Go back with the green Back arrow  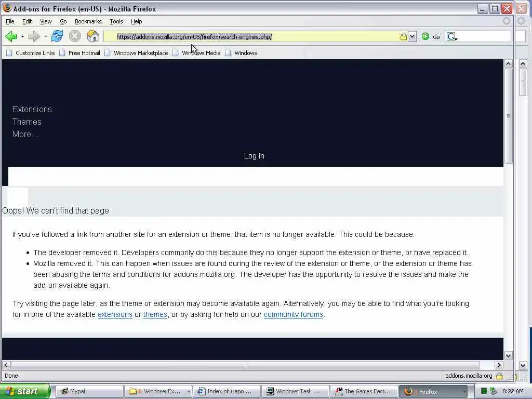coord(11,36)
